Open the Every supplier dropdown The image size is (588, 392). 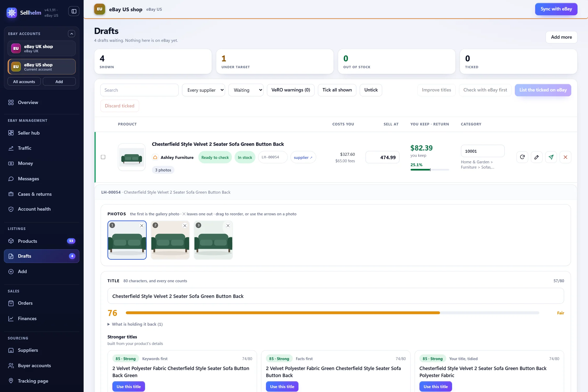(203, 90)
